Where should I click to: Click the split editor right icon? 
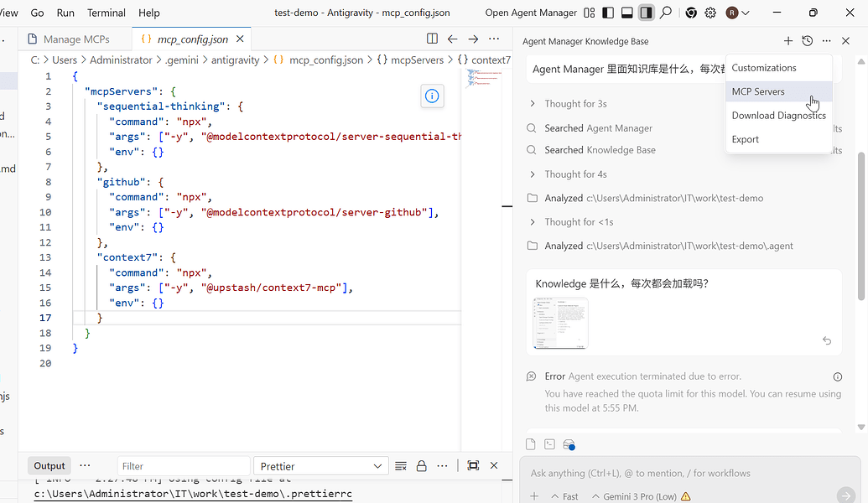coord(433,39)
